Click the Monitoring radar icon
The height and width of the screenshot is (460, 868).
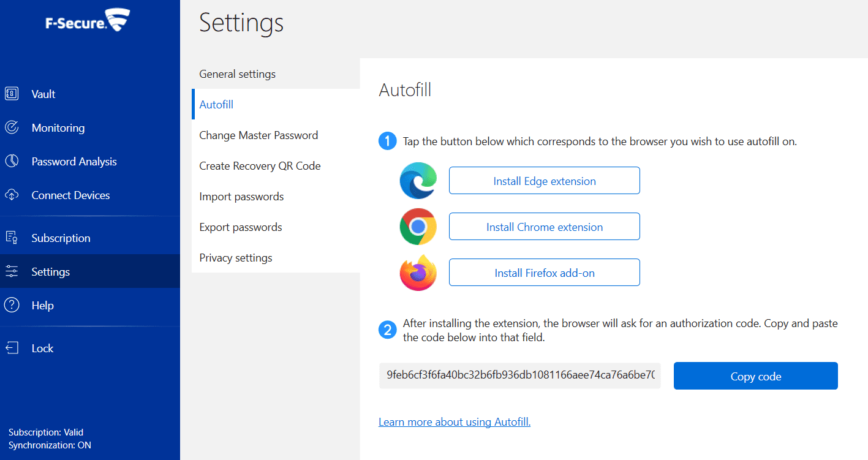[x=12, y=127]
